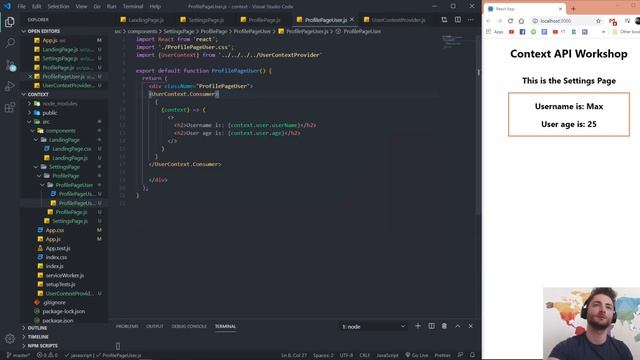Image resolution: width=640 pixels, height=360 pixels.
Task: Click browser back arrow
Action: point(488,21)
